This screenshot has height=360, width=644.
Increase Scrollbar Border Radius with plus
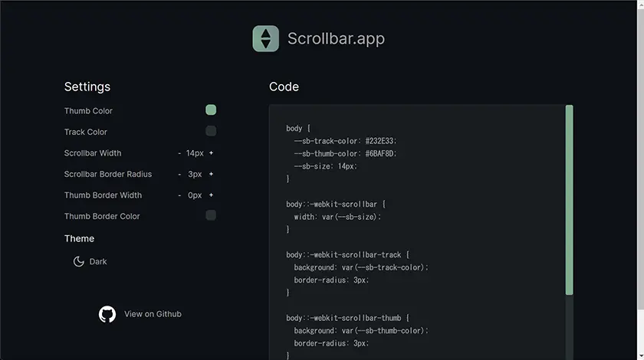point(212,174)
